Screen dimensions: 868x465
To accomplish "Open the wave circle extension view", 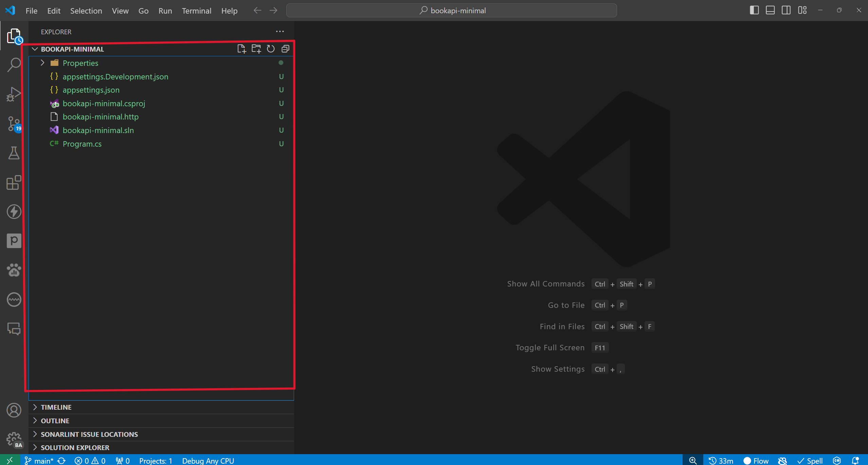I will coord(14,299).
